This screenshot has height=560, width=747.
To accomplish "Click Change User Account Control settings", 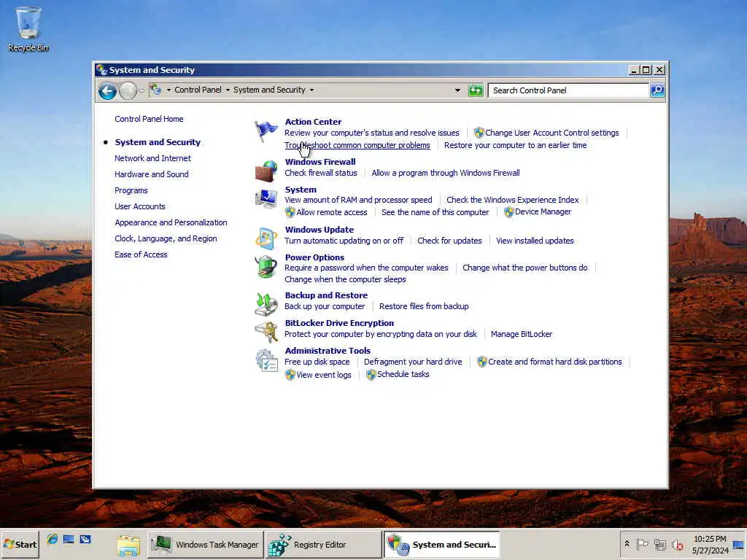I will click(551, 133).
